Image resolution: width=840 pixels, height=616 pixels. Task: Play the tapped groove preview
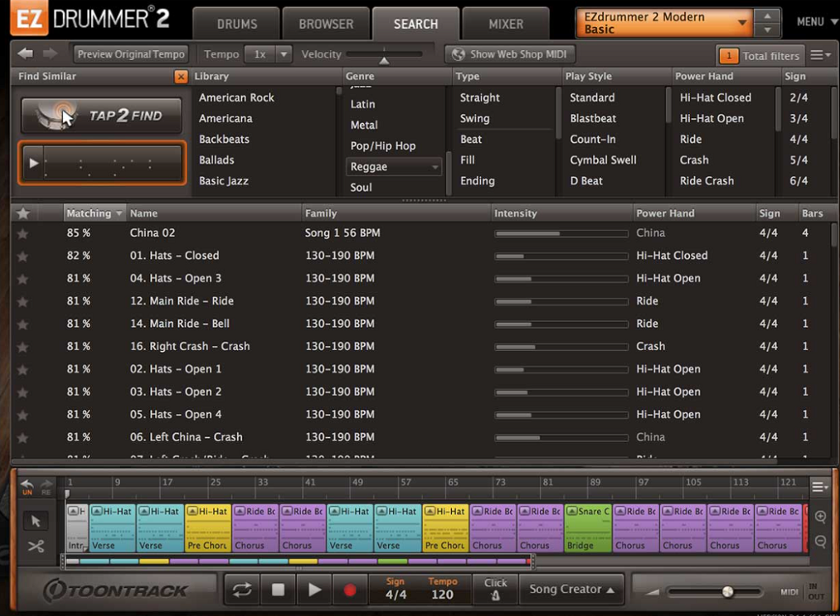[34, 163]
